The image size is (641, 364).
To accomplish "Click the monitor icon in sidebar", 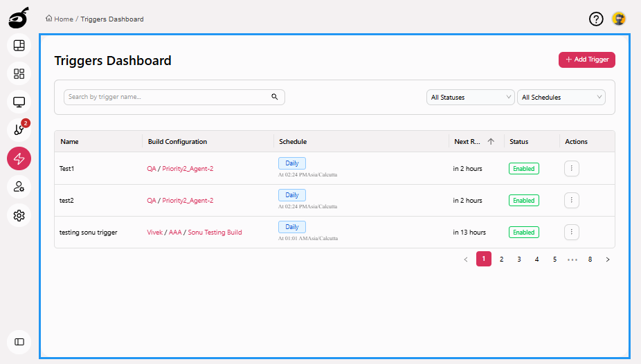I will 19,102.
